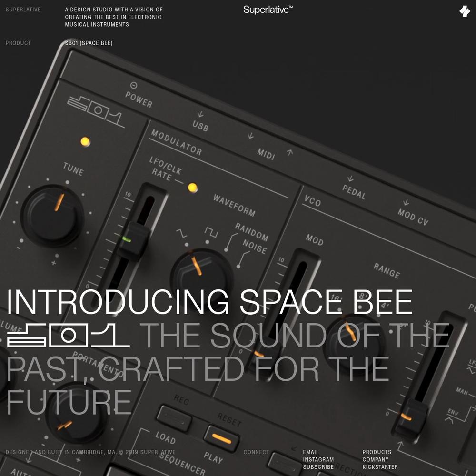
Task: Click the down arrow above 'USB'
Action: coord(200,114)
